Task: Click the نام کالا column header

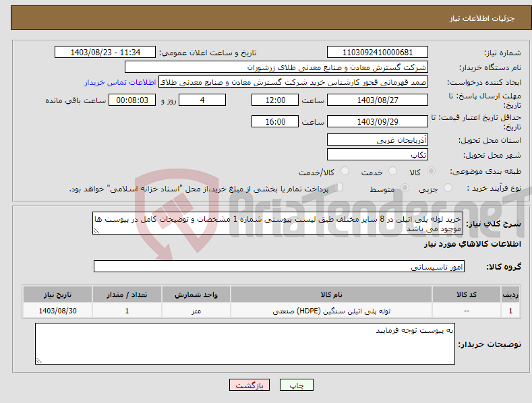Action: (x=331, y=294)
